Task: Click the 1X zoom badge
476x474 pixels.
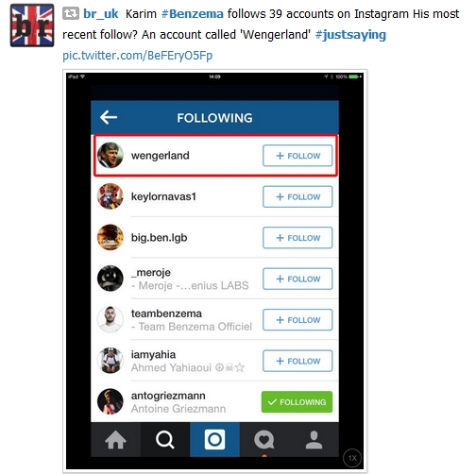Action: coord(352,458)
